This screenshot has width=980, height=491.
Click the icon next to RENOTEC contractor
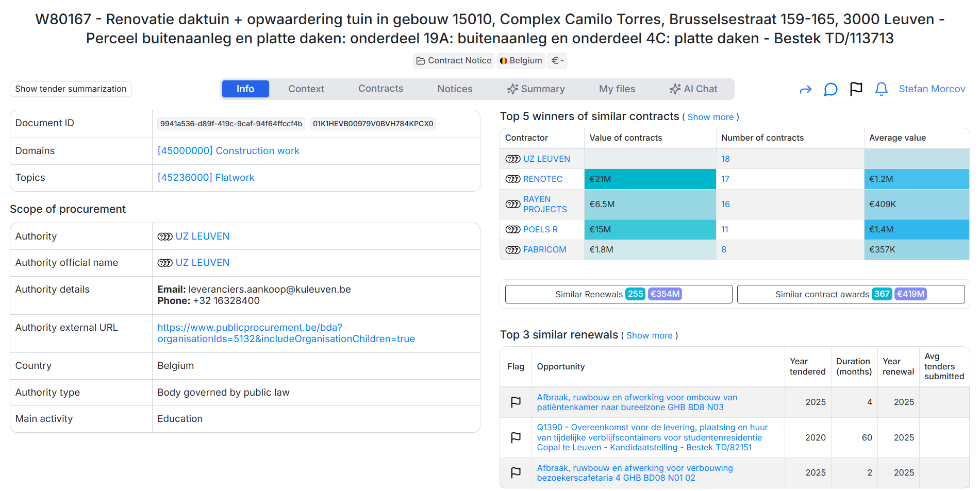[513, 179]
